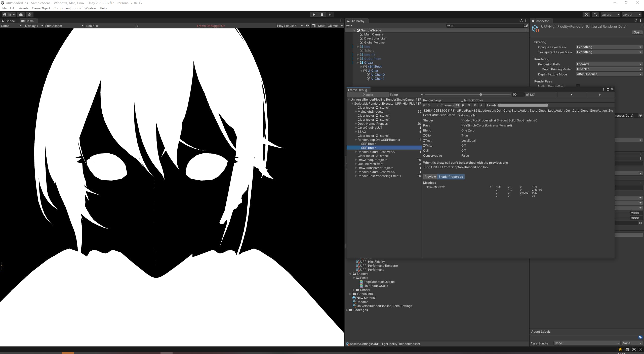Select All channels button
Screen dimensions: 644x354
click(x=457, y=105)
